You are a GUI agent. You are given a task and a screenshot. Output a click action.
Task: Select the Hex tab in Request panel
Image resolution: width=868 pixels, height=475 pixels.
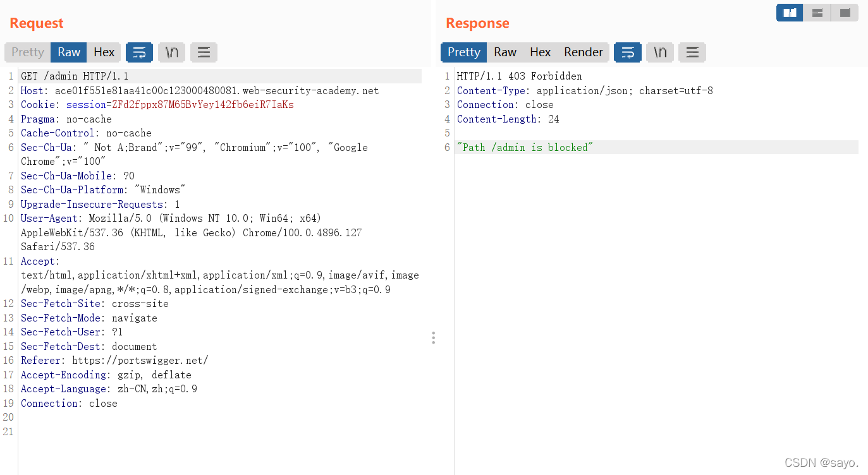click(x=104, y=52)
